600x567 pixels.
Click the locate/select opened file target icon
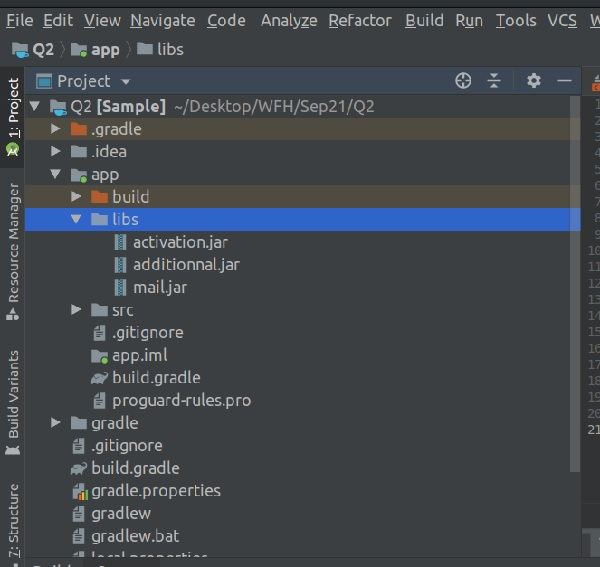coord(463,81)
